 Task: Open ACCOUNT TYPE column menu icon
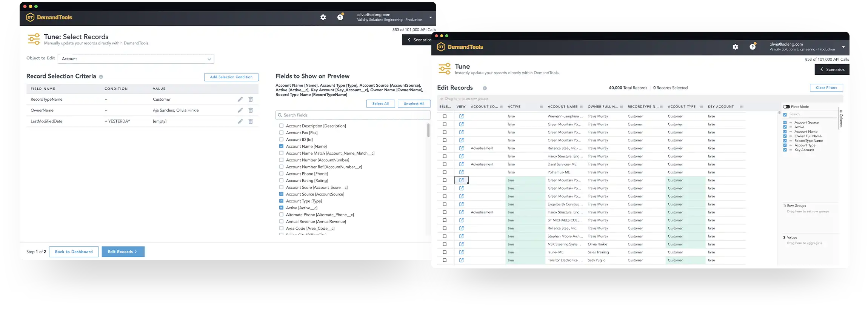click(701, 107)
